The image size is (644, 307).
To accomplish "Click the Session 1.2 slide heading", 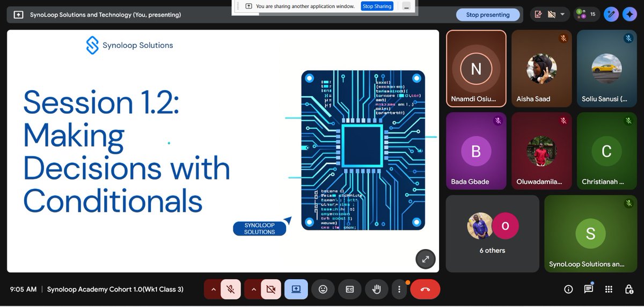I will [x=127, y=152].
